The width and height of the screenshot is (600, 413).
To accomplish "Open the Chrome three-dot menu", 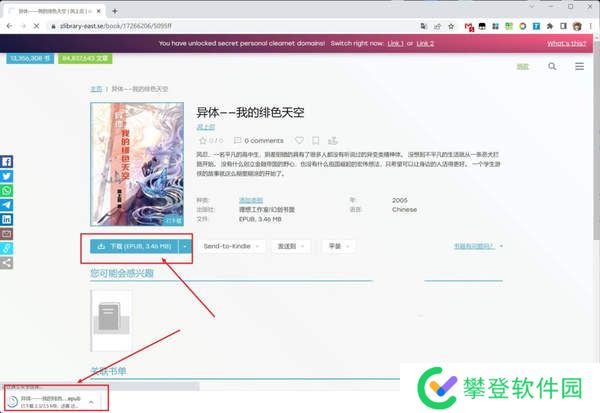I will 591,26.
